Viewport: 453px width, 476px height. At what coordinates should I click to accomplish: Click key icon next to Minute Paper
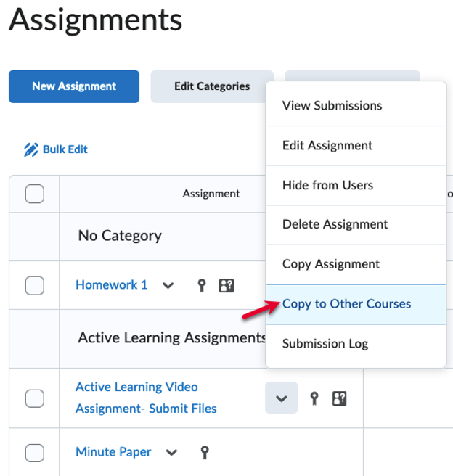pos(205,452)
